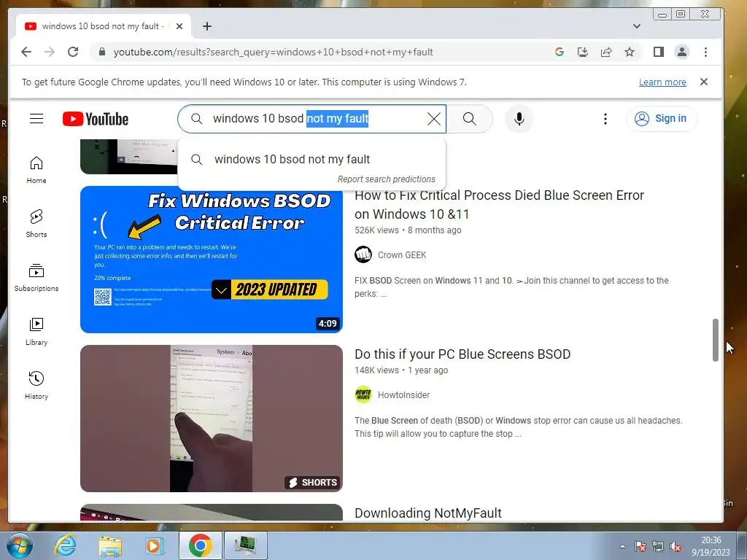The image size is (747, 560).
Task: Click the Google icon in address bar
Action: click(x=560, y=52)
